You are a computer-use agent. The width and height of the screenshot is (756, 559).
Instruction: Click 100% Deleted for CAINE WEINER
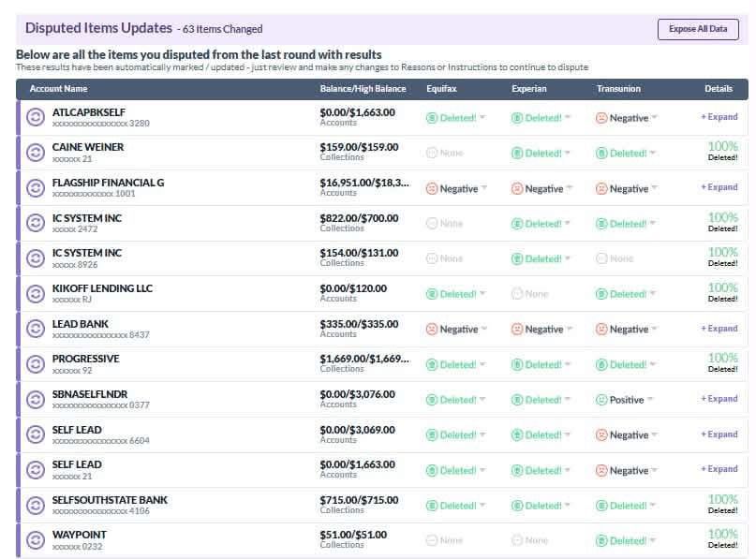pos(722,151)
